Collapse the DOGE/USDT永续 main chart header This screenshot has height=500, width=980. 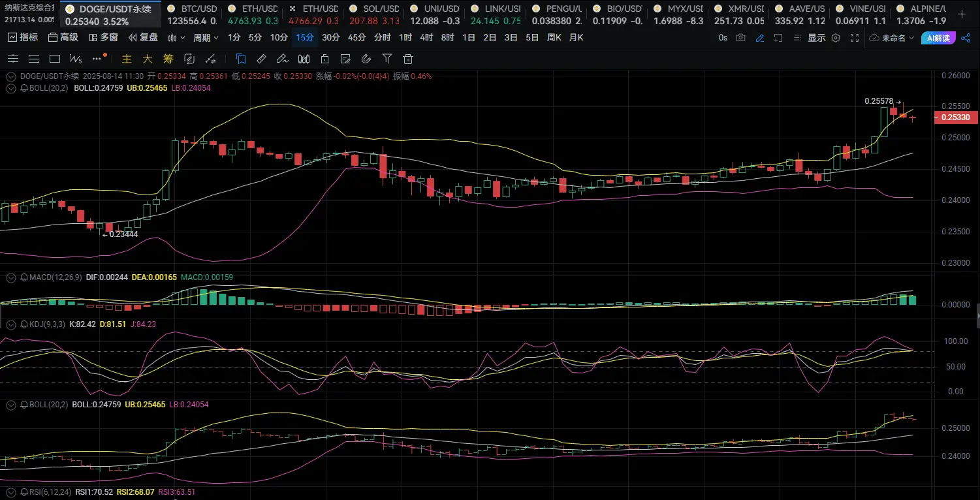pos(11,76)
